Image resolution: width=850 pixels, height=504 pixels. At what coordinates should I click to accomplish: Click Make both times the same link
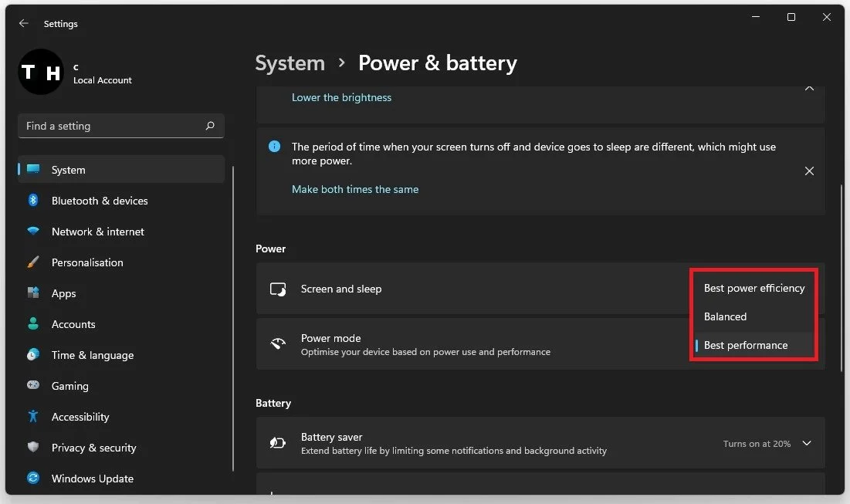pos(355,189)
